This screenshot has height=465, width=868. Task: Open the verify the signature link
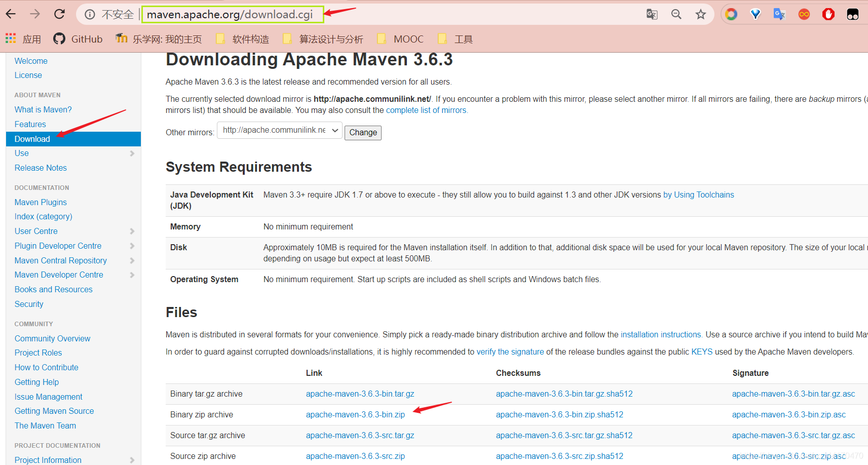coord(510,352)
